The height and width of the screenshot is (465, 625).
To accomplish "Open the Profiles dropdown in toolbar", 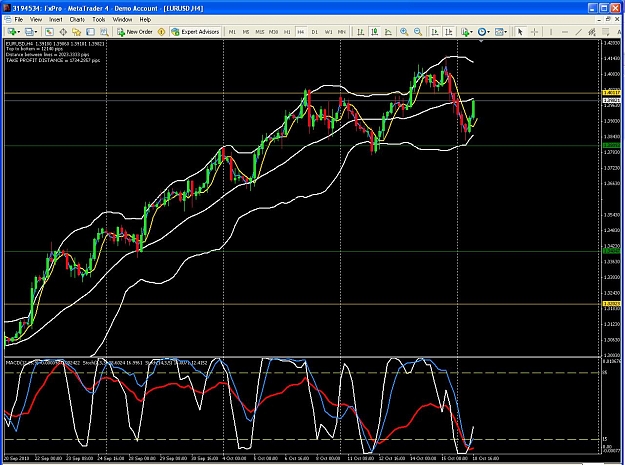I will pyautogui.click(x=31, y=32).
